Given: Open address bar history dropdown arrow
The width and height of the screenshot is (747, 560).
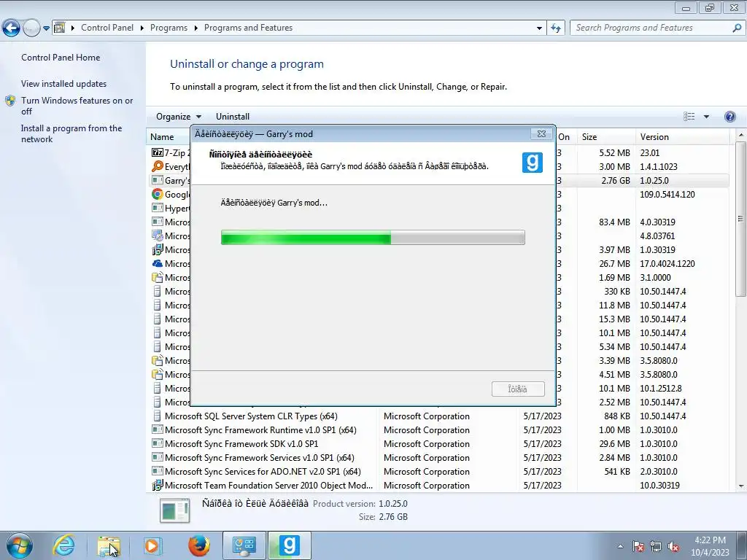Looking at the screenshot, I should (539, 28).
